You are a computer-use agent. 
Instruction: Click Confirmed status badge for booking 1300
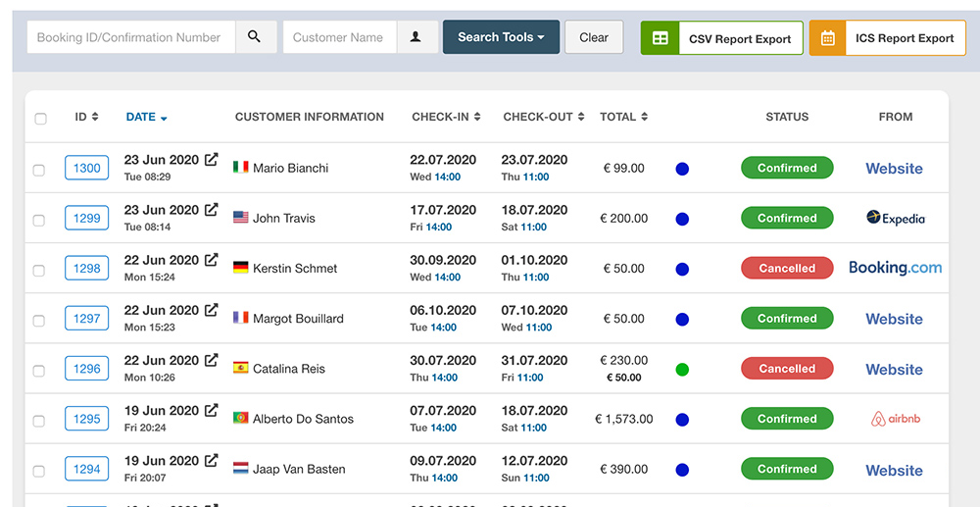pyautogui.click(x=787, y=168)
